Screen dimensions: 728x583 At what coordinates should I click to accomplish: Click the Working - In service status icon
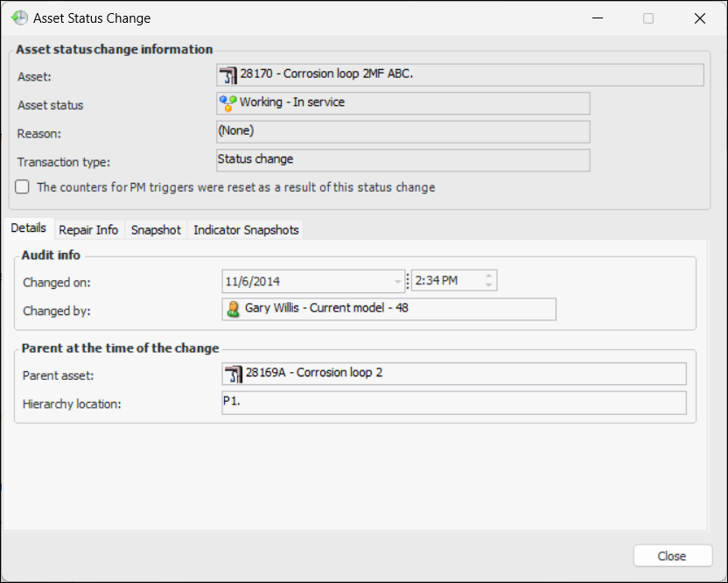click(227, 103)
